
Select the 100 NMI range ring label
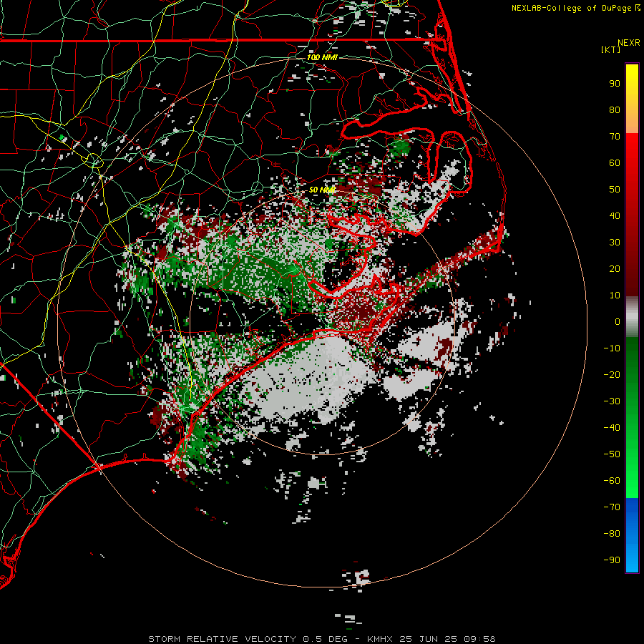322,57
